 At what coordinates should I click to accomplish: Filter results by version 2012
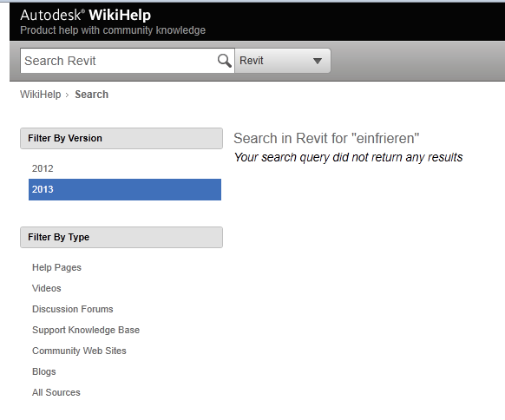(x=43, y=168)
